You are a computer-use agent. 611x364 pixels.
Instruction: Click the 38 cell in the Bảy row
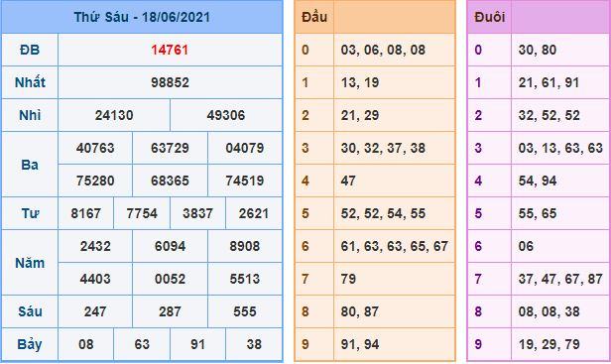coord(254,344)
